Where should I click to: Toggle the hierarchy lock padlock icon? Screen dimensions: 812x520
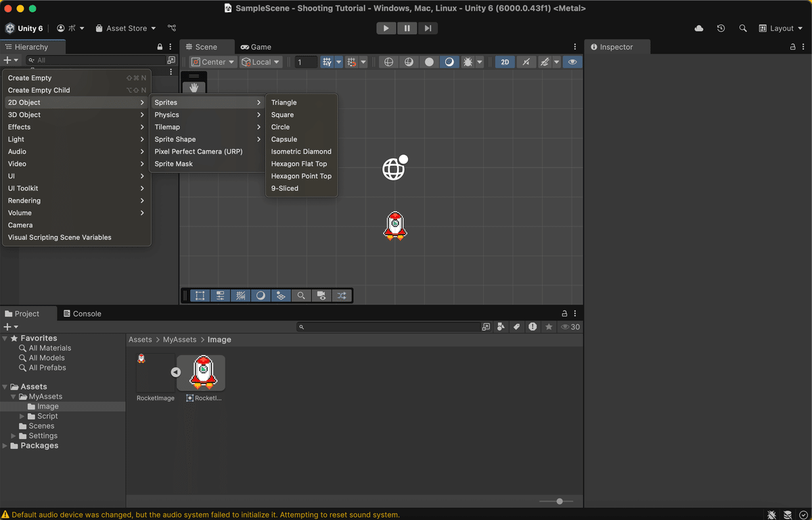click(159, 47)
